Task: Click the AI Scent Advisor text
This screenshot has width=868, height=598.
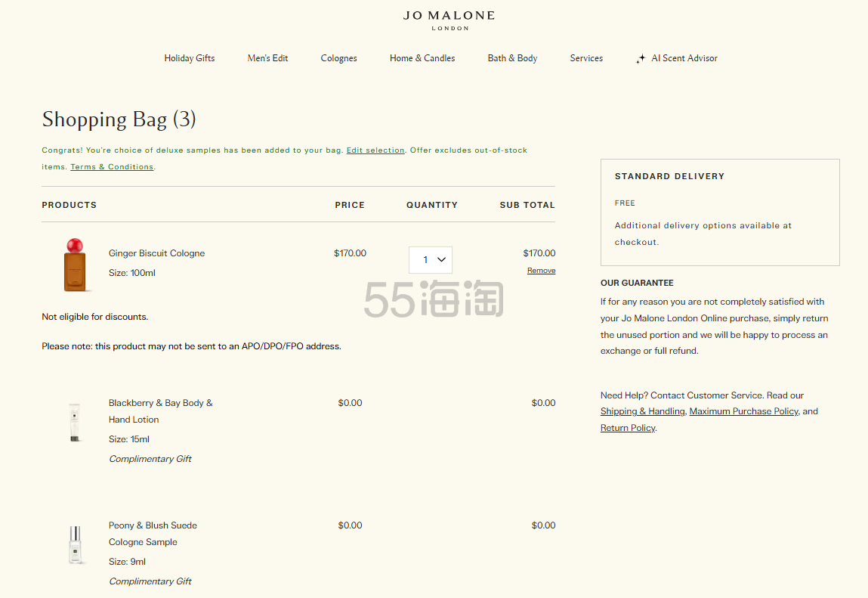Action: (x=684, y=58)
